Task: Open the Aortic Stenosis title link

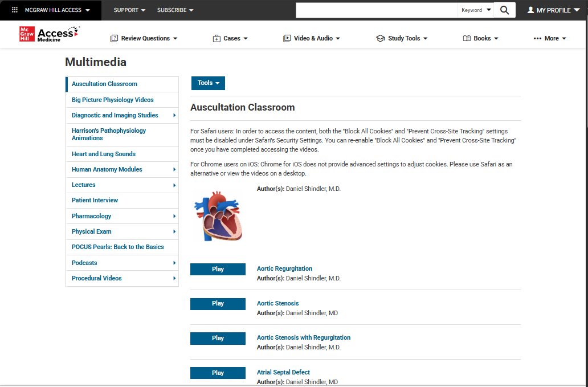Action: point(277,303)
